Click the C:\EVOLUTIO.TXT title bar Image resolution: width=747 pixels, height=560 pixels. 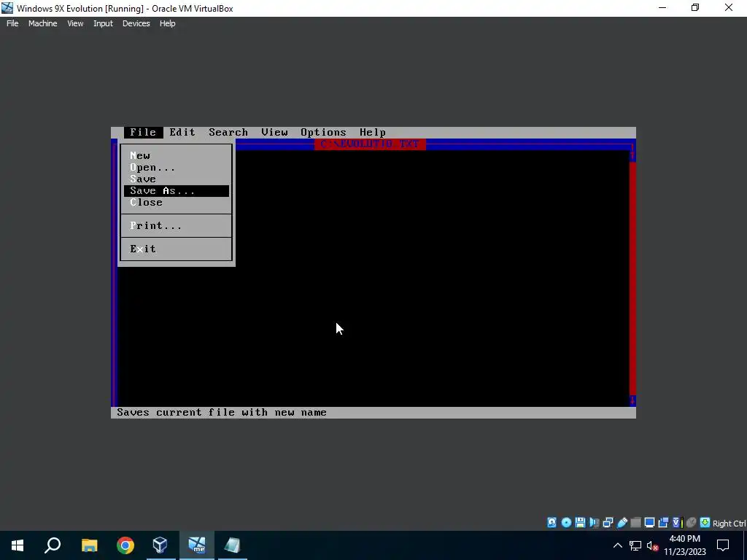click(x=370, y=144)
